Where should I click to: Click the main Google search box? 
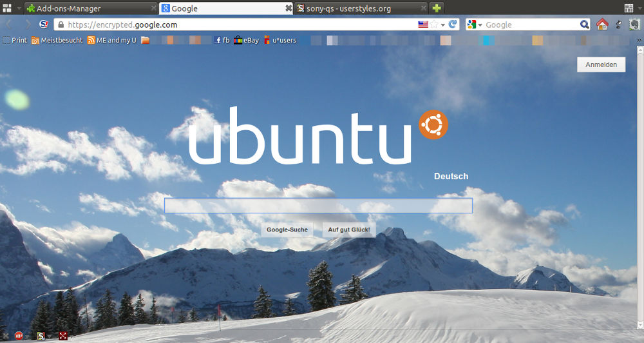click(318, 206)
